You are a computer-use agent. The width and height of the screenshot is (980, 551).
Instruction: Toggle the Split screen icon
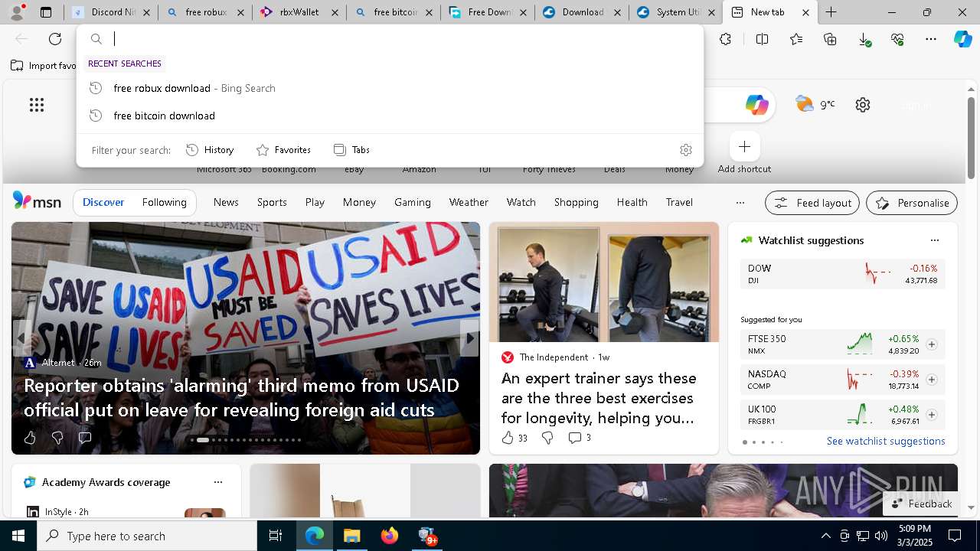(x=762, y=39)
